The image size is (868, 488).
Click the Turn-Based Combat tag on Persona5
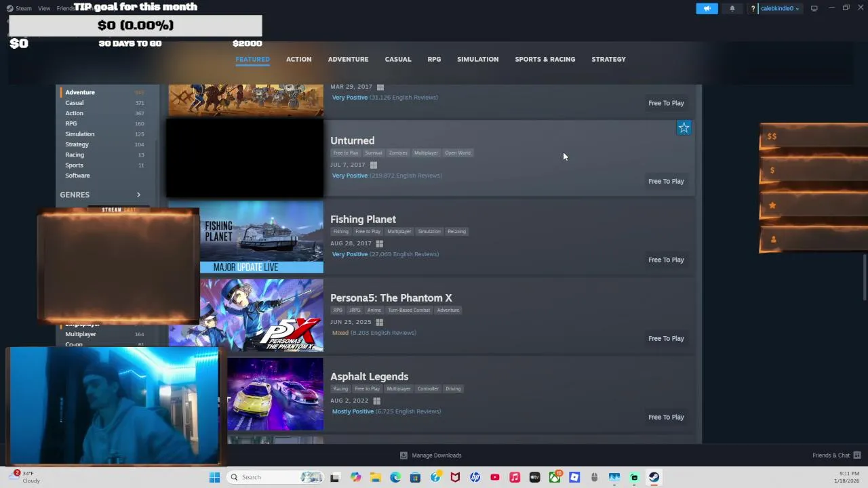pyautogui.click(x=409, y=310)
